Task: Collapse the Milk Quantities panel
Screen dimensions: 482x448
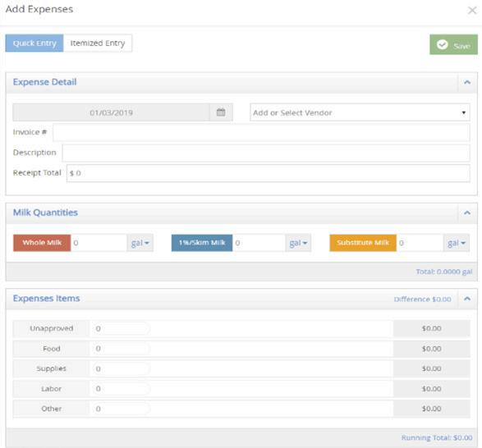Action: click(467, 213)
